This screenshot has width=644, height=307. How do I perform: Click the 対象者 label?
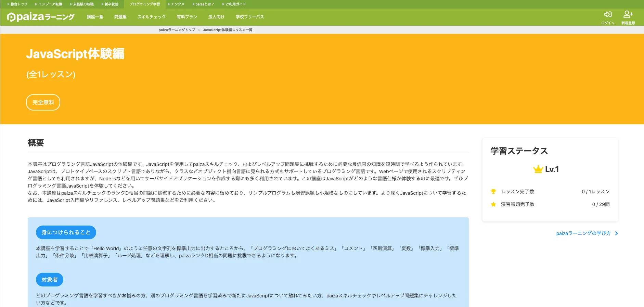[x=50, y=280]
